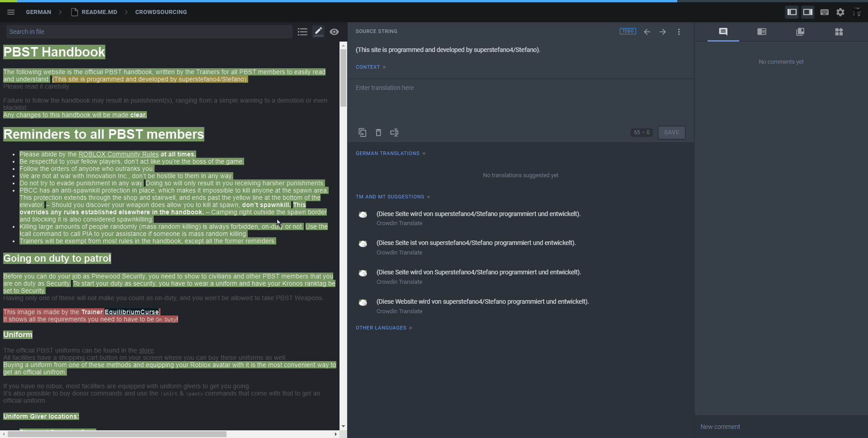Use suggestion starting "Diese Seite ist von"
Viewport: 868px width, 438px height.
pyautogui.click(x=476, y=243)
